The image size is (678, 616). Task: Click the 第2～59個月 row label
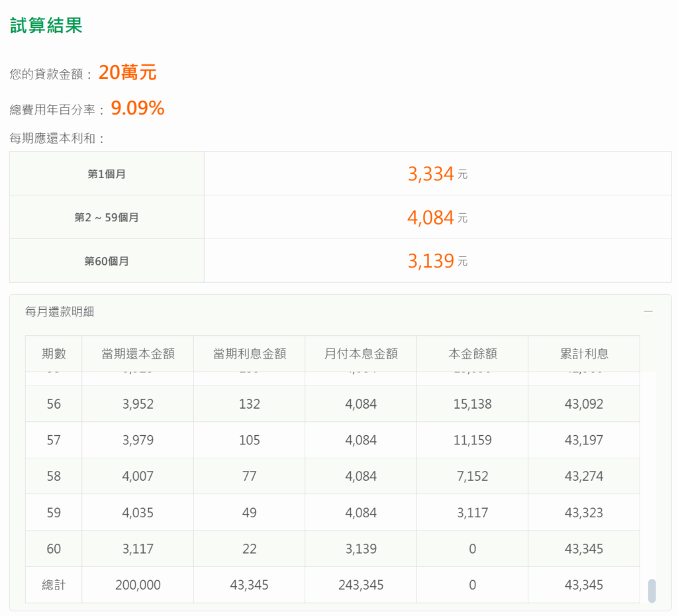click(107, 217)
